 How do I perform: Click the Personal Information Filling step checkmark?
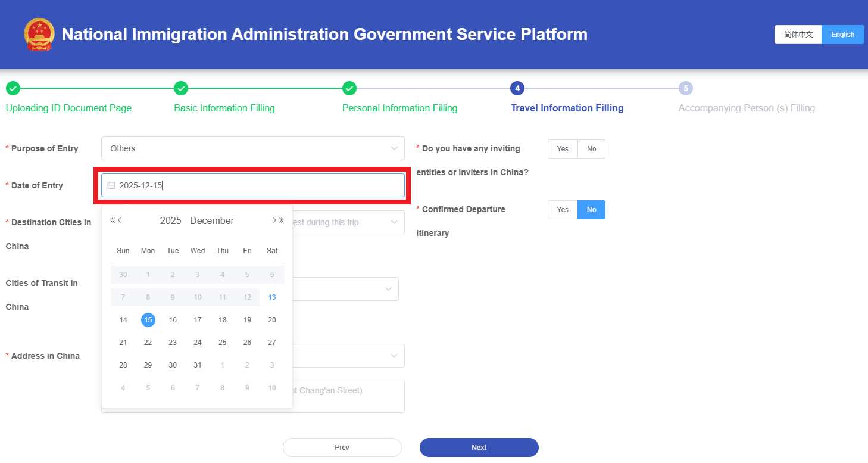click(349, 88)
